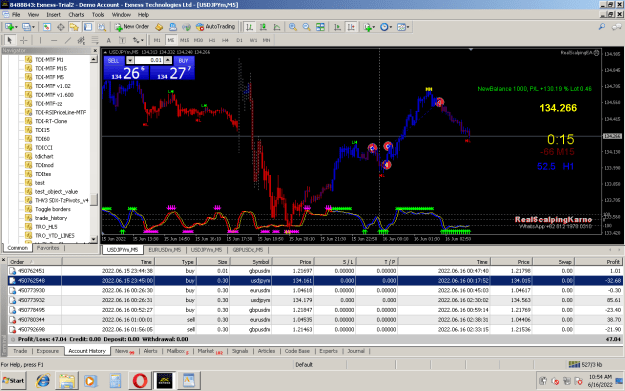The width and height of the screenshot is (625, 391).
Task: Open the Charts menu
Action: [76, 15]
